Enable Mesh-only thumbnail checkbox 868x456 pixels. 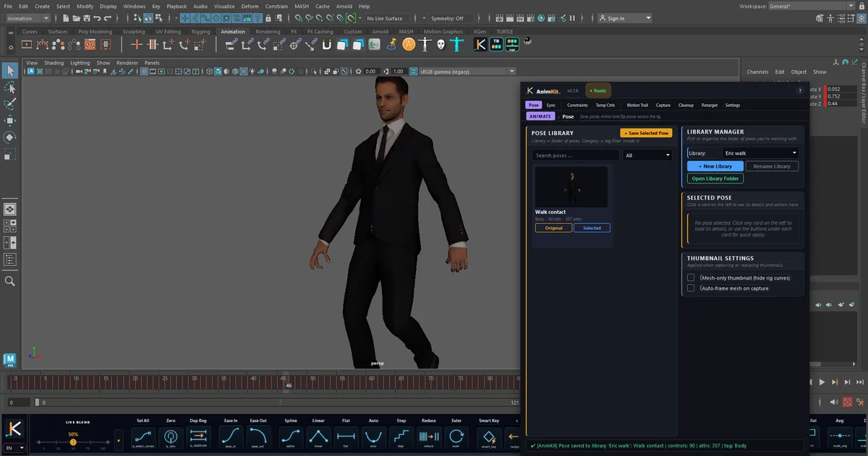pos(691,278)
